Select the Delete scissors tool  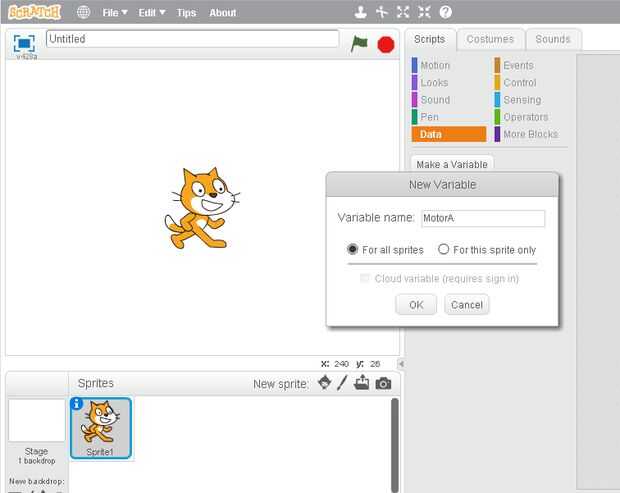click(382, 12)
